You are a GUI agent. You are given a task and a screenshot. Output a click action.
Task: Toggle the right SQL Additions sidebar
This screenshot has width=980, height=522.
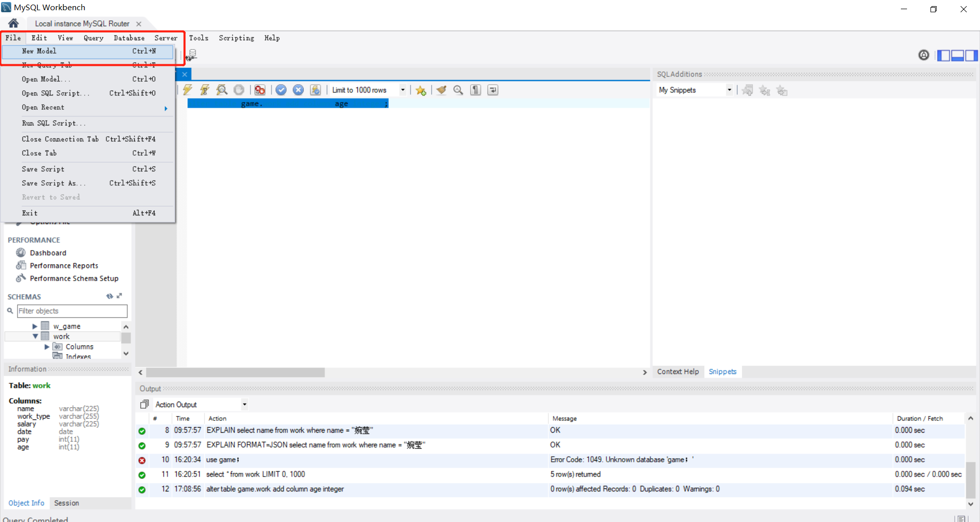coord(971,55)
